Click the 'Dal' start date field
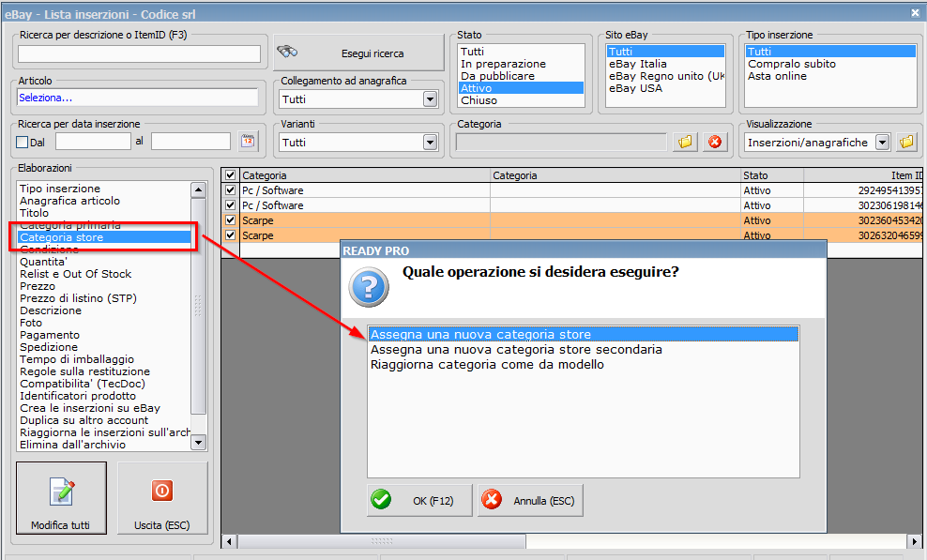 [x=94, y=142]
